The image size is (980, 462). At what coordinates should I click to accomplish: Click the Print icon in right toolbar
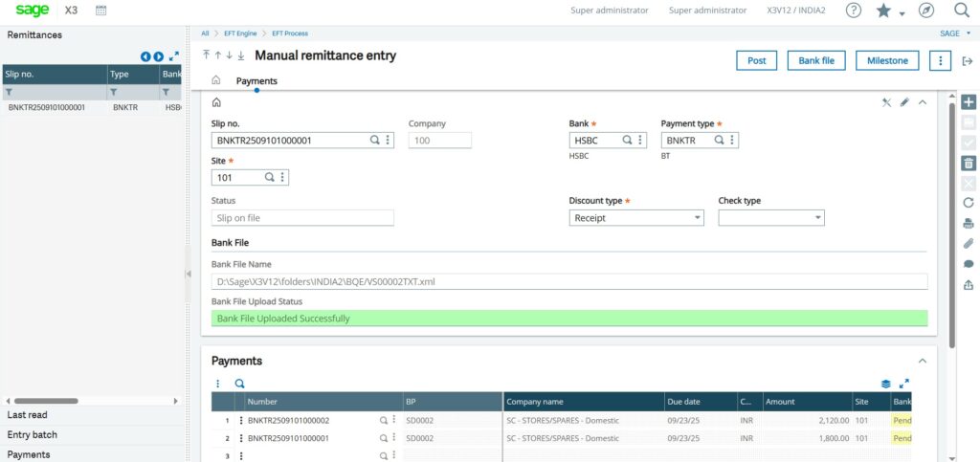pos(969,224)
